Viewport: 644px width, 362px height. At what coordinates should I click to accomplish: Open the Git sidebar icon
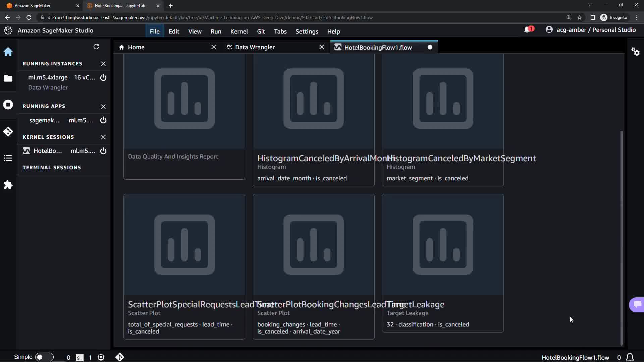[x=8, y=131]
